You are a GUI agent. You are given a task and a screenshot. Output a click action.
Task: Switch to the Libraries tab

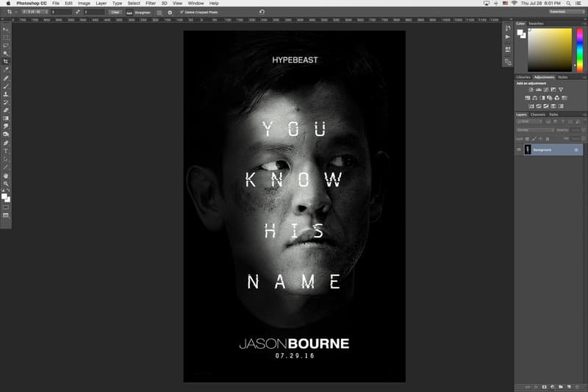coord(523,77)
